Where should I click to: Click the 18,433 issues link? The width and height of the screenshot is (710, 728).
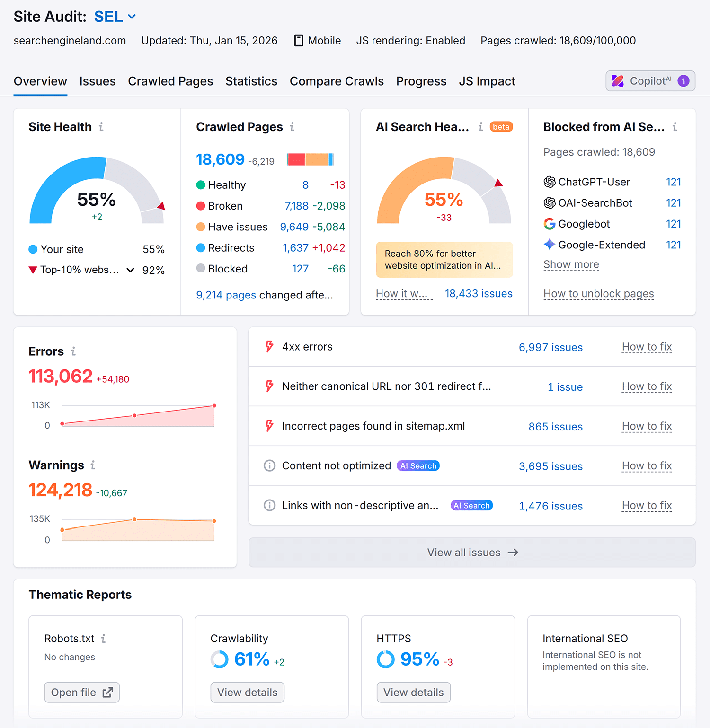pos(479,294)
